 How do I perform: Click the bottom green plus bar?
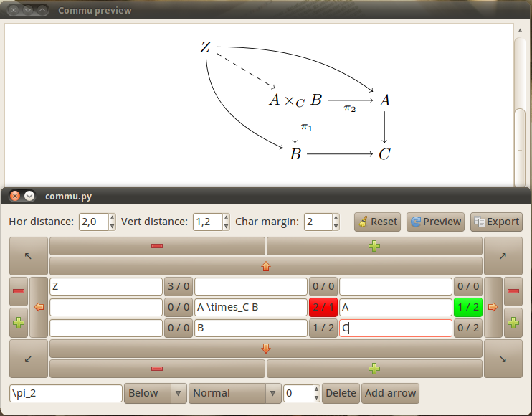[x=374, y=369]
